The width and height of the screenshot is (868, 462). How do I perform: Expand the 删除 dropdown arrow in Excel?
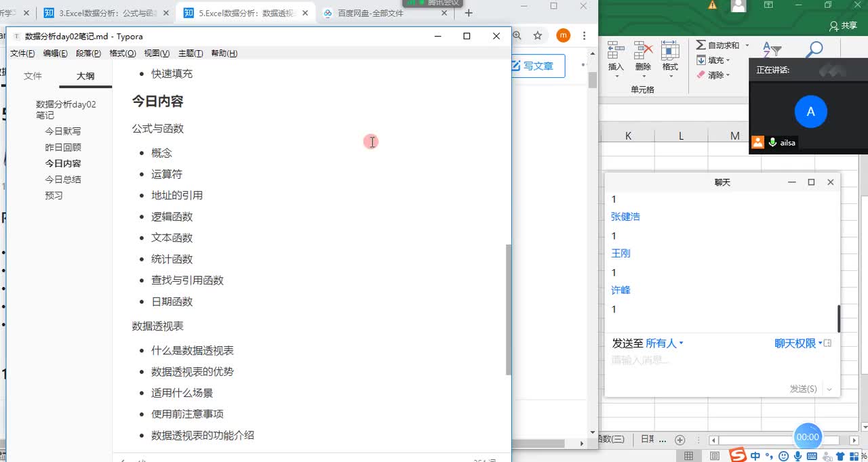(x=643, y=76)
